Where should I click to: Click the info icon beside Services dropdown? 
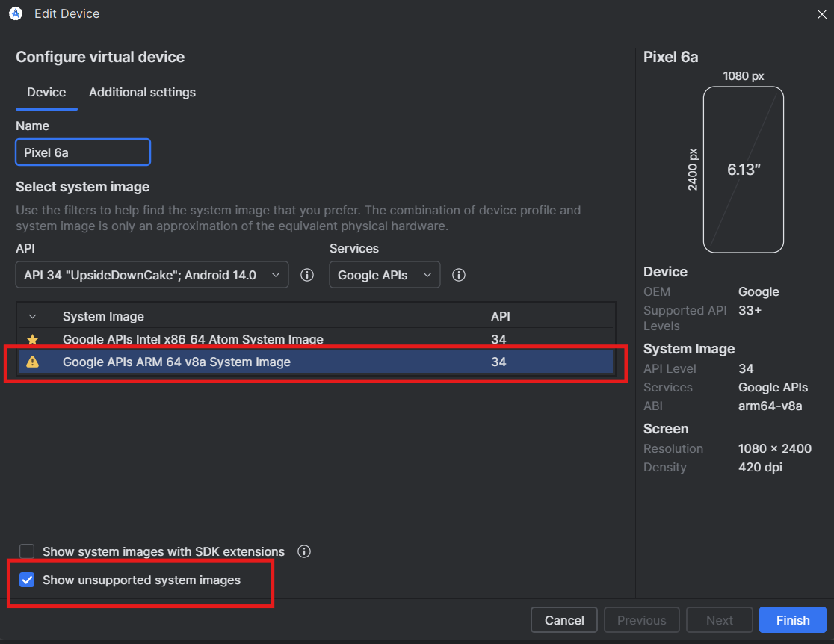point(459,275)
